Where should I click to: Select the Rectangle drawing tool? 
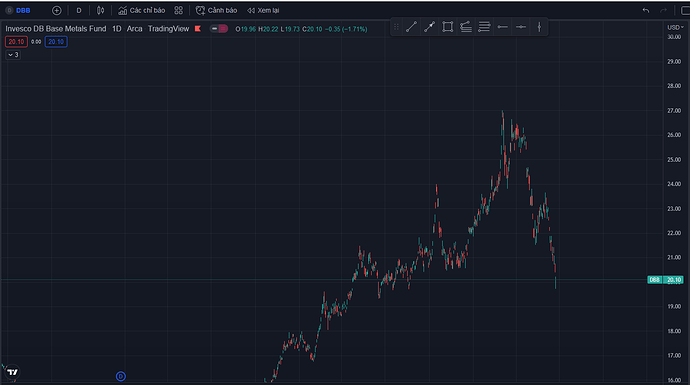[448, 27]
